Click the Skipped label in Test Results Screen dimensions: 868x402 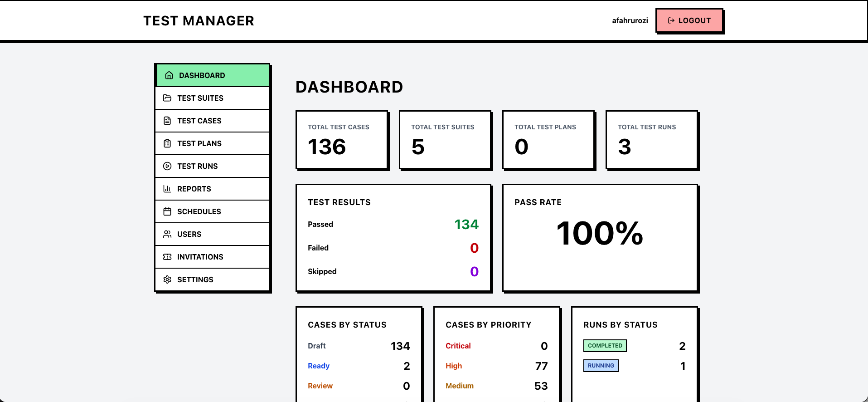[x=322, y=271]
